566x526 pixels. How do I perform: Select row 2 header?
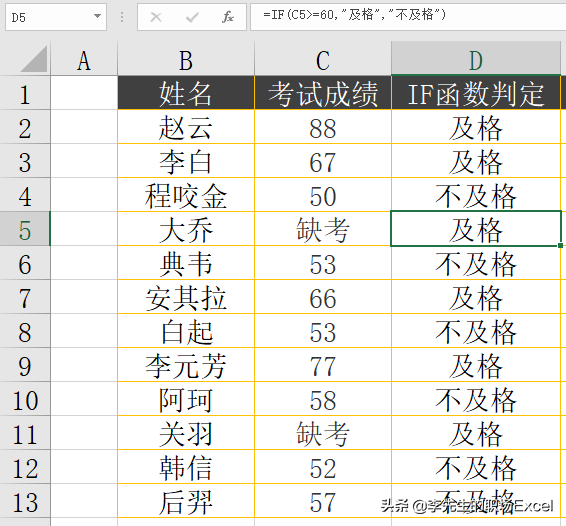point(25,127)
